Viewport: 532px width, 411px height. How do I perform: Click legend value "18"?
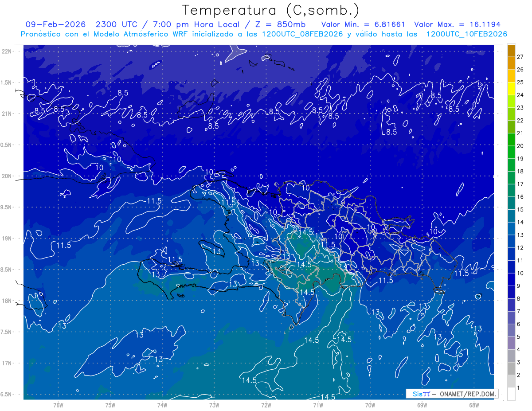520,172
